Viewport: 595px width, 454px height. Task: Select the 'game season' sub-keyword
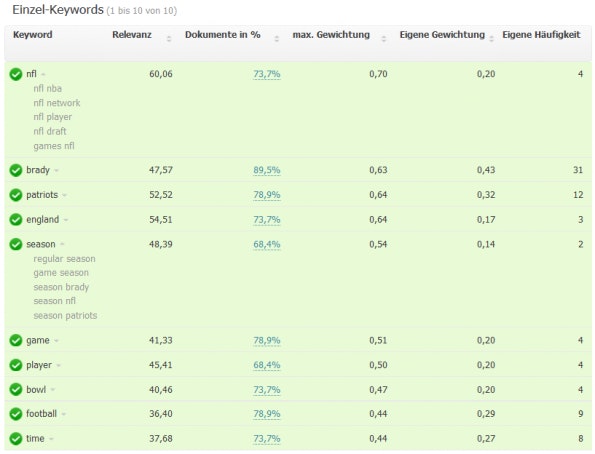[61, 273]
